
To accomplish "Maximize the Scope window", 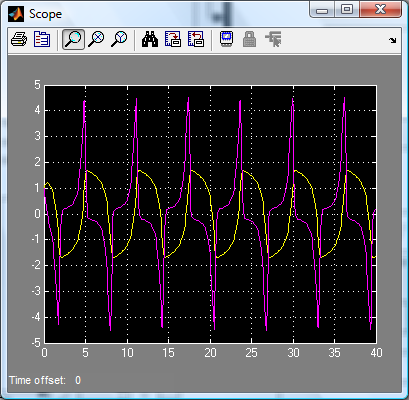I will click(347, 9).
